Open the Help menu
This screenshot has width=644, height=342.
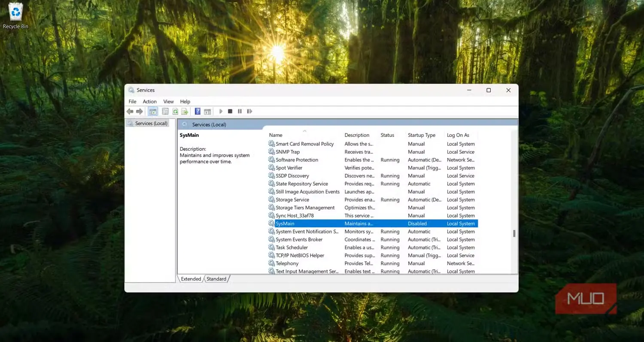click(x=185, y=102)
